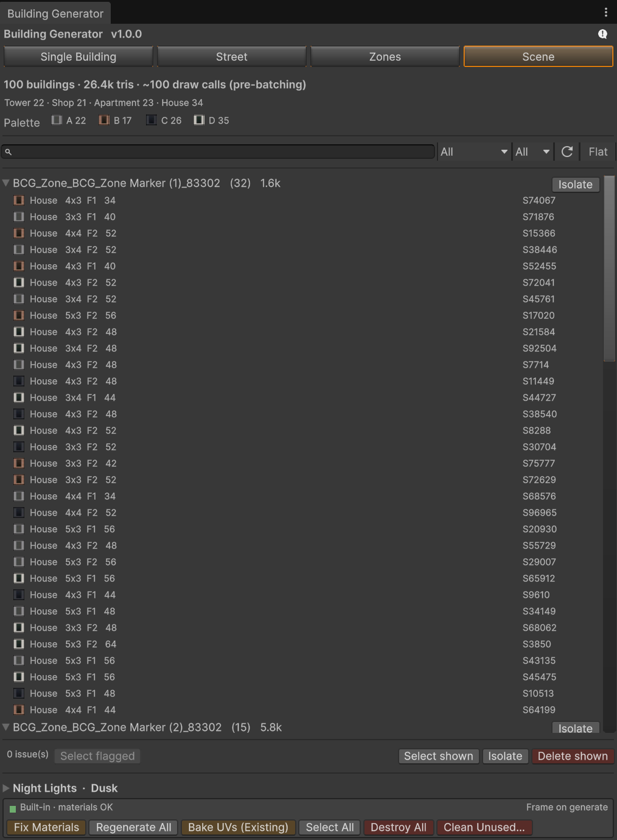This screenshot has width=617, height=840.
Task: Click Isolate for Zone Marker (1) group
Action: click(576, 184)
